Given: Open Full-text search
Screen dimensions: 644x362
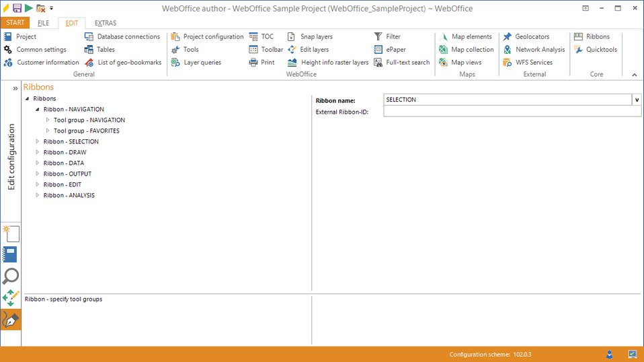Looking at the screenshot, I should pyautogui.click(x=401, y=63).
